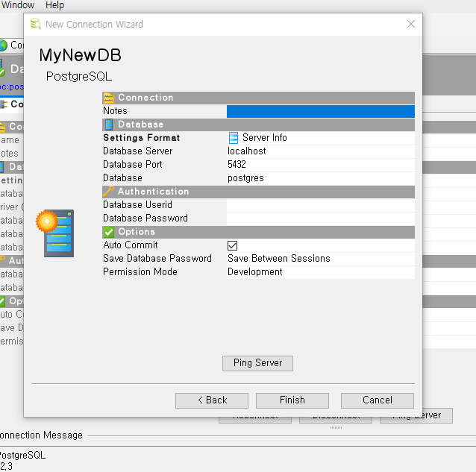Click the Permission Mode label
Viewport: 476px width, 472px height.
(x=140, y=272)
